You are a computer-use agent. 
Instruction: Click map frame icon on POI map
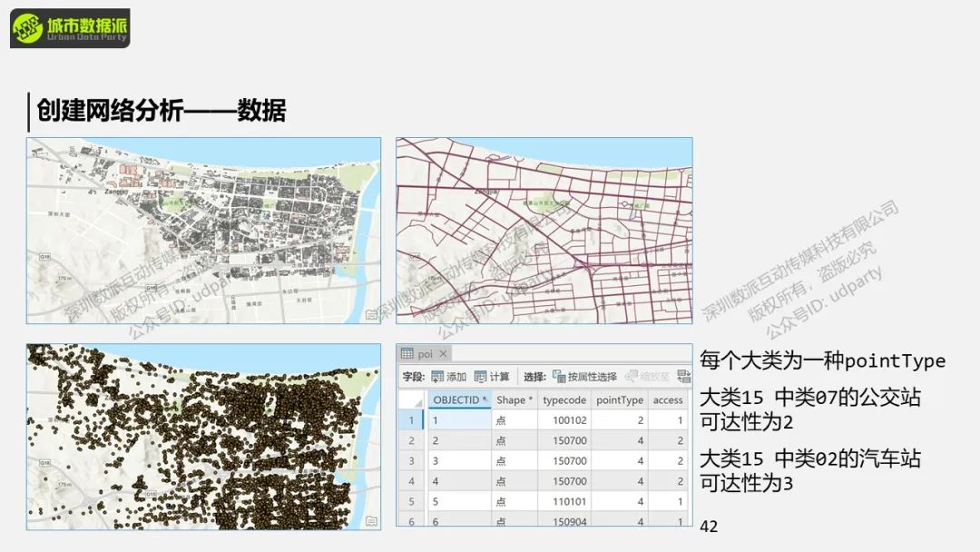coord(371,521)
